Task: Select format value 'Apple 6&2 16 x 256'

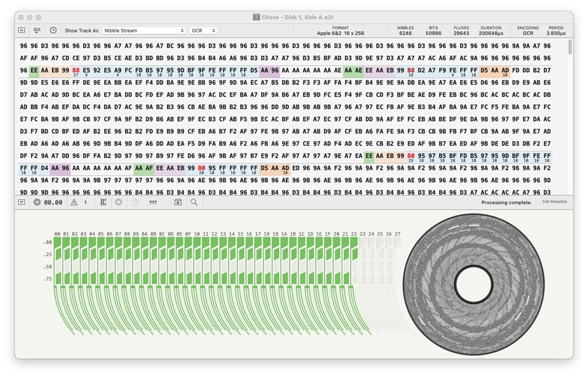Action: tap(341, 33)
